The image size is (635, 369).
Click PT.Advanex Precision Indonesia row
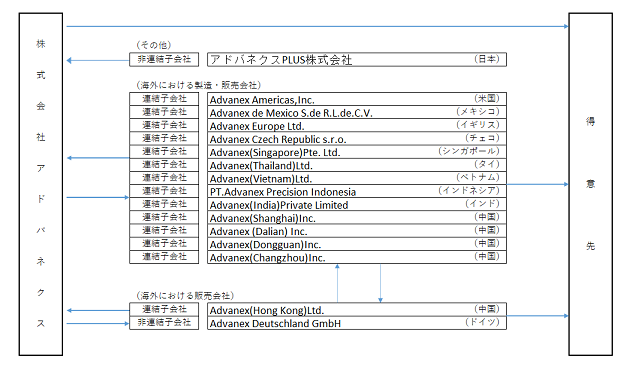[x=357, y=191]
